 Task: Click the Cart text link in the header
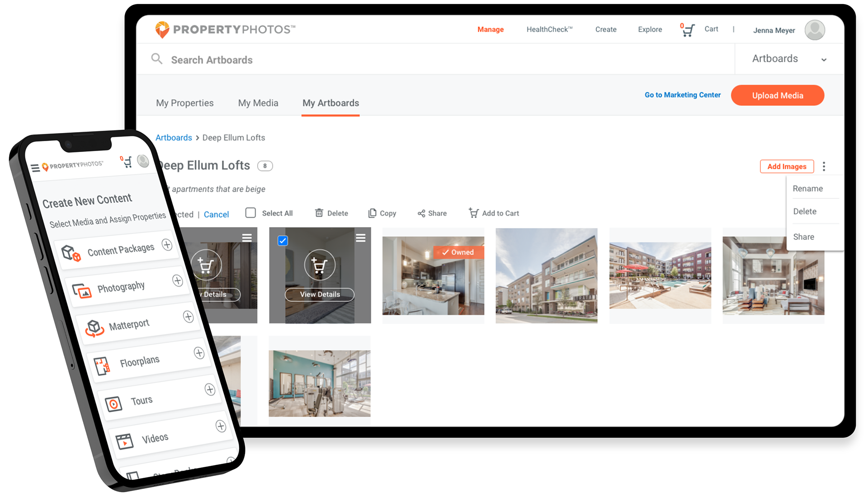(711, 29)
